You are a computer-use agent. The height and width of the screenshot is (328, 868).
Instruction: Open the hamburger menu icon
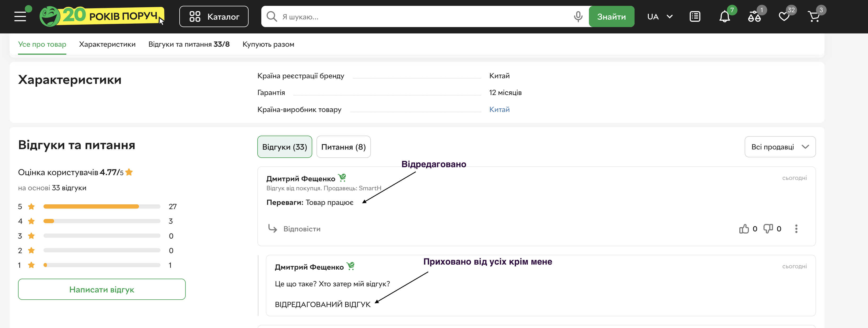tap(20, 16)
